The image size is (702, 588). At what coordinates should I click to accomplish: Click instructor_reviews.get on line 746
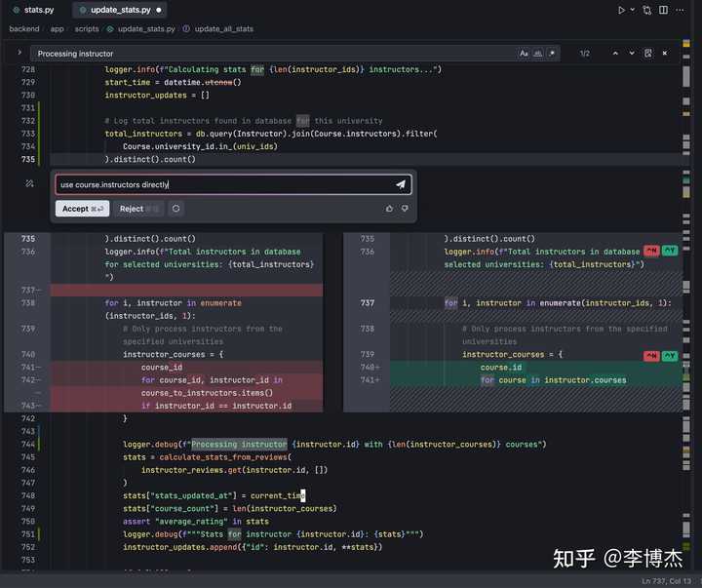(193, 470)
